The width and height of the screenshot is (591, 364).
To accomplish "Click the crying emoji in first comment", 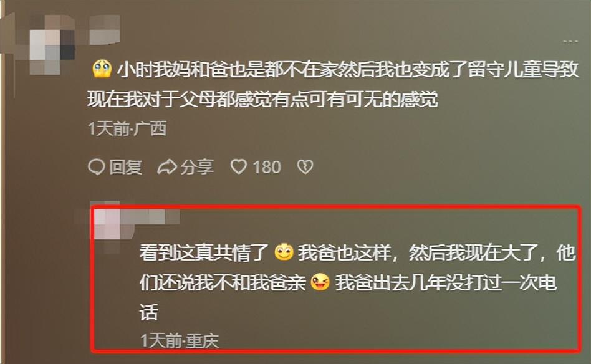I will tap(102, 69).
